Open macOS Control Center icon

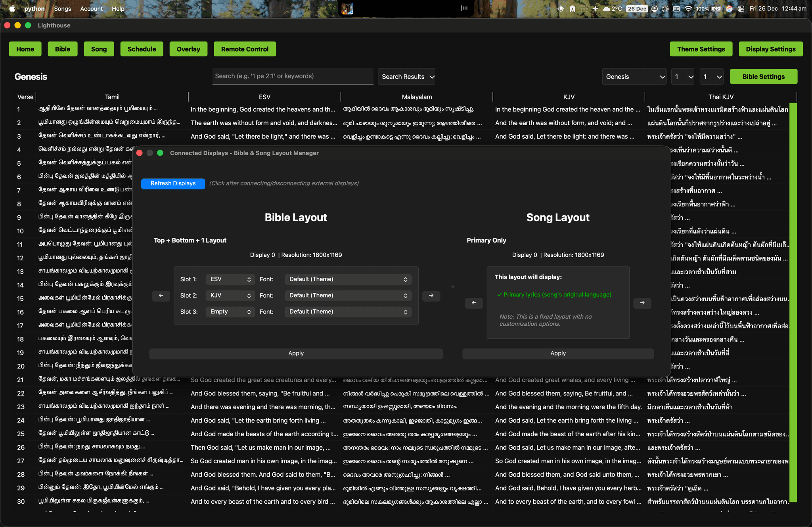coord(741,9)
